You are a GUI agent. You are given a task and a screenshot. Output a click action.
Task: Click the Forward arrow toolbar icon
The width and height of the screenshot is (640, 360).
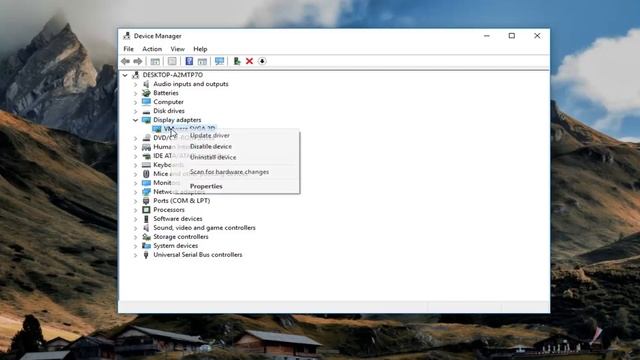(x=138, y=61)
